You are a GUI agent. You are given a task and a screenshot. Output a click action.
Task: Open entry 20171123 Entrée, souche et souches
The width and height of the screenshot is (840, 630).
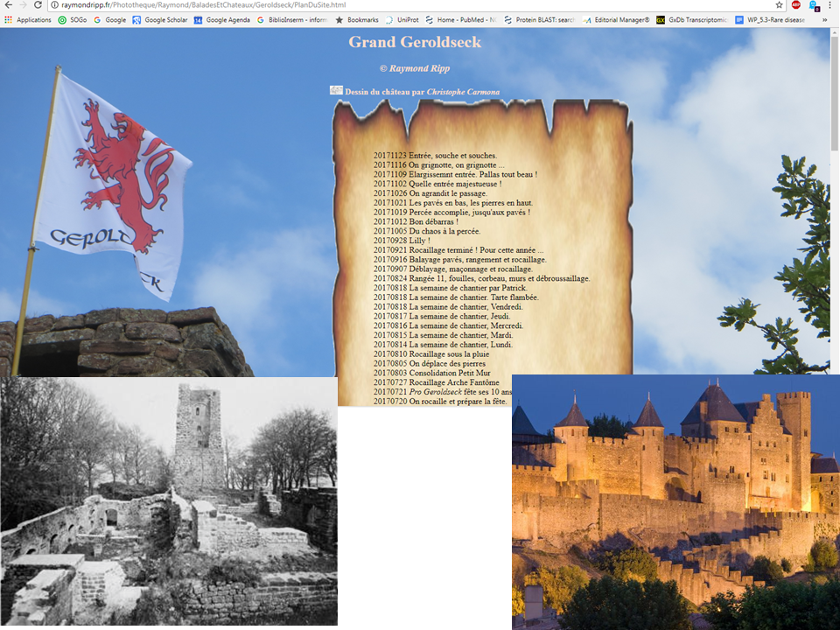coord(435,156)
